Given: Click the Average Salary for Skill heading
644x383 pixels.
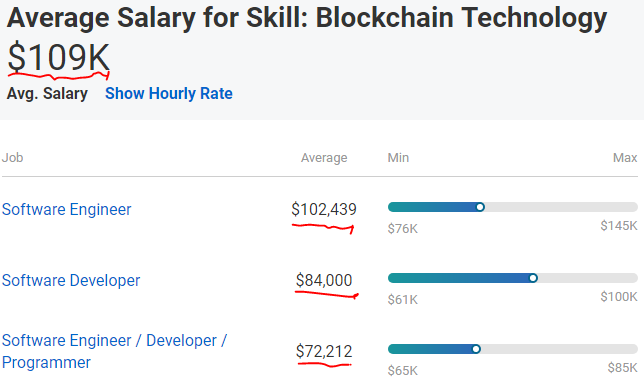Looking at the screenshot, I should point(307,18).
